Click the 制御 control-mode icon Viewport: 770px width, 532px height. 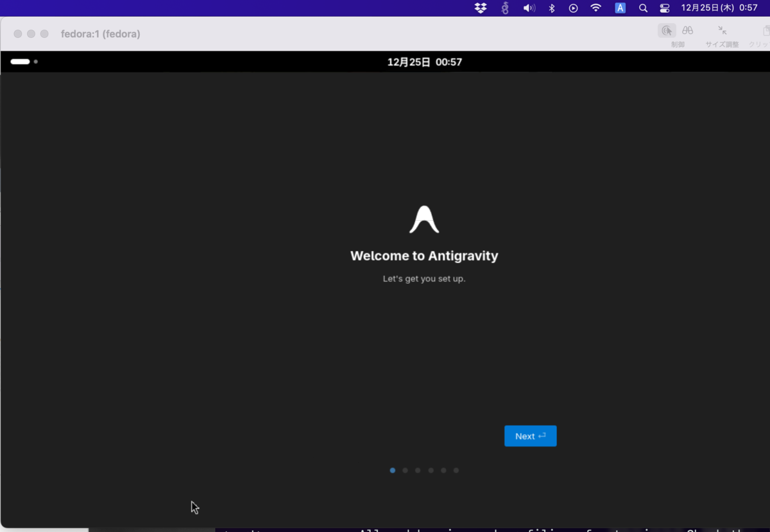pyautogui.click(x=667, y=31)
